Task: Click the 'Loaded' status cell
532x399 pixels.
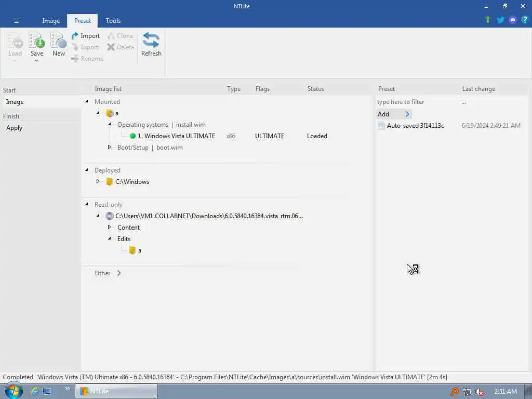Action: tap(317, 136)
